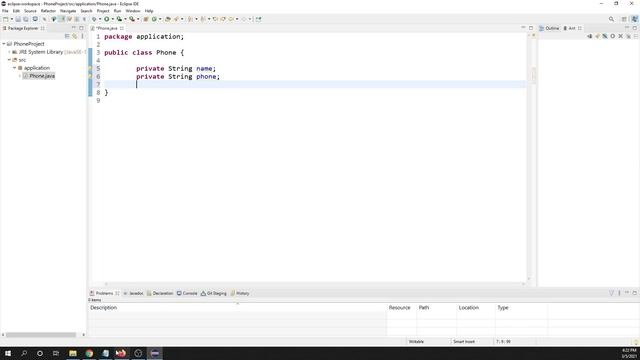Click the Save toolbar icon

(x=18, y=19)
